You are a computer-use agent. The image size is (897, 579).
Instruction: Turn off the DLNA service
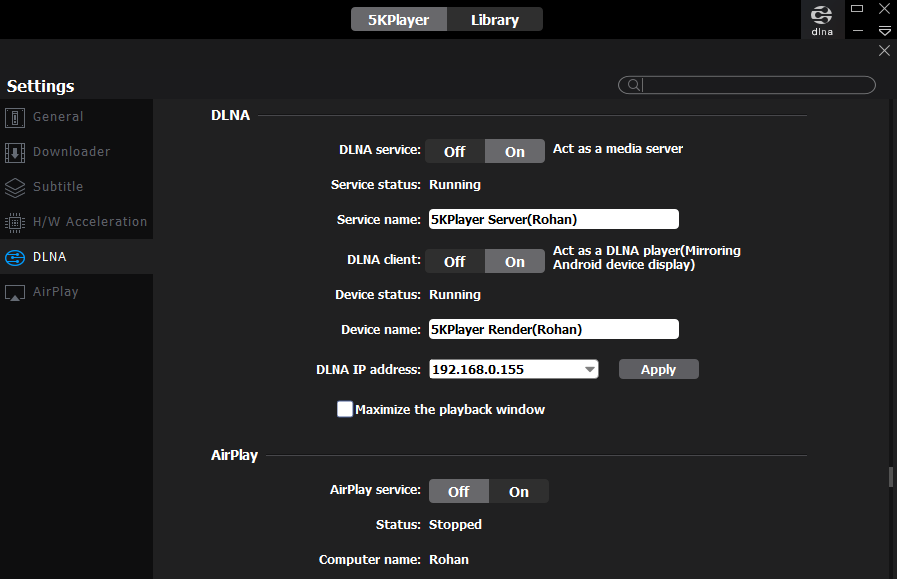[455, 151]
